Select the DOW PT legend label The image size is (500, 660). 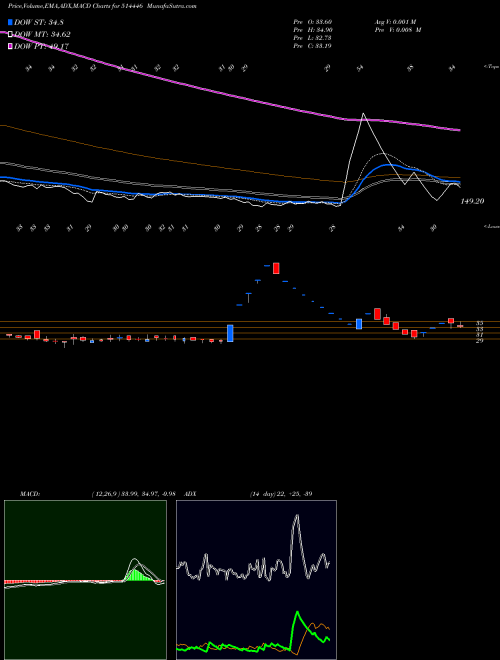click(x=41, y=47)
